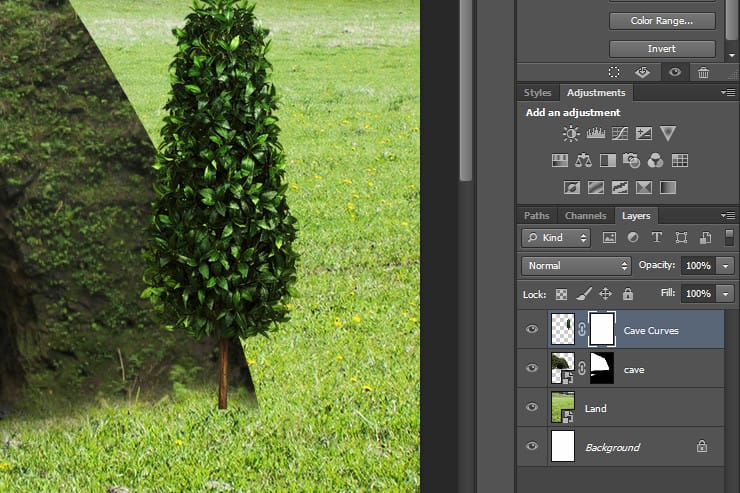This screenshot has height=493, width=740.
Task: Filter layers by type layers (T icon)
Action: (656, 237)
